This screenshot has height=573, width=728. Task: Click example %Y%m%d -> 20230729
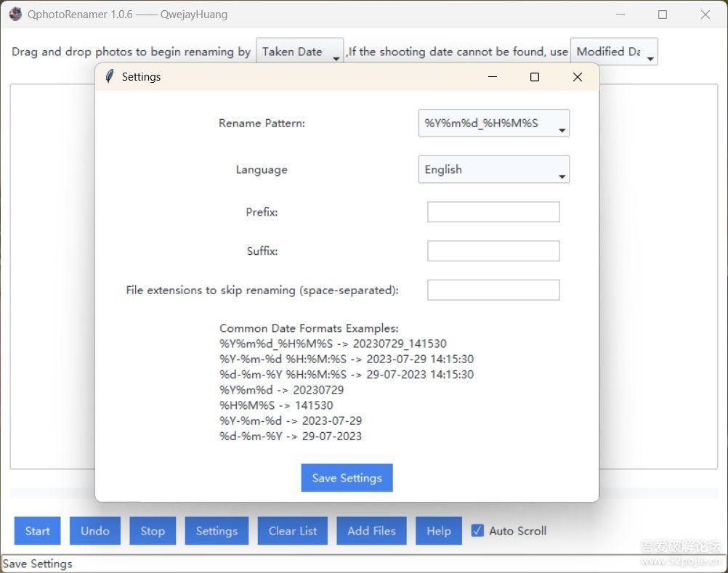(281, 390)
